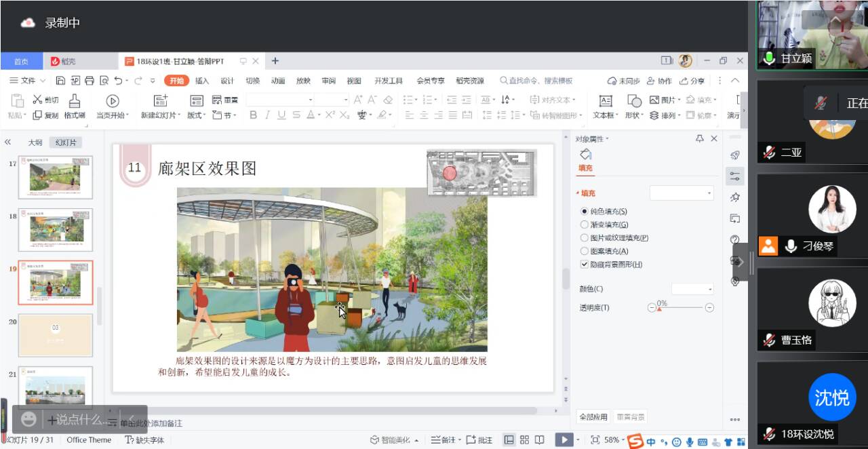Expand the fill preset dropdown beside 填充
The height and width of the screenshot is (449, 868).
(682, 193)
